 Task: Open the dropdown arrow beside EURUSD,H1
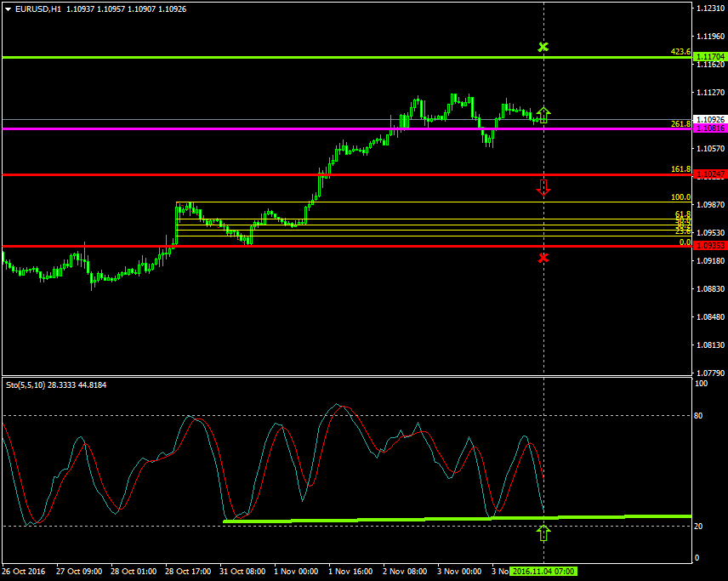pos(9,9)
